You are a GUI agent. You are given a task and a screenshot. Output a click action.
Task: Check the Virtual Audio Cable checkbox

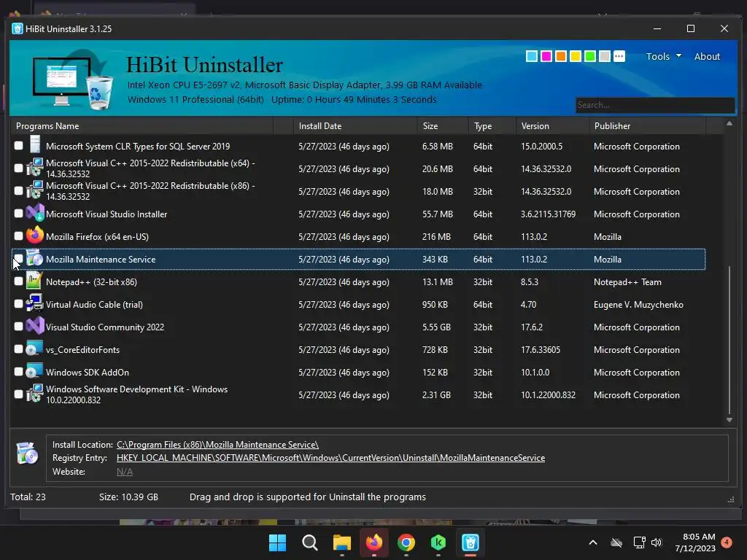point(18,303)
